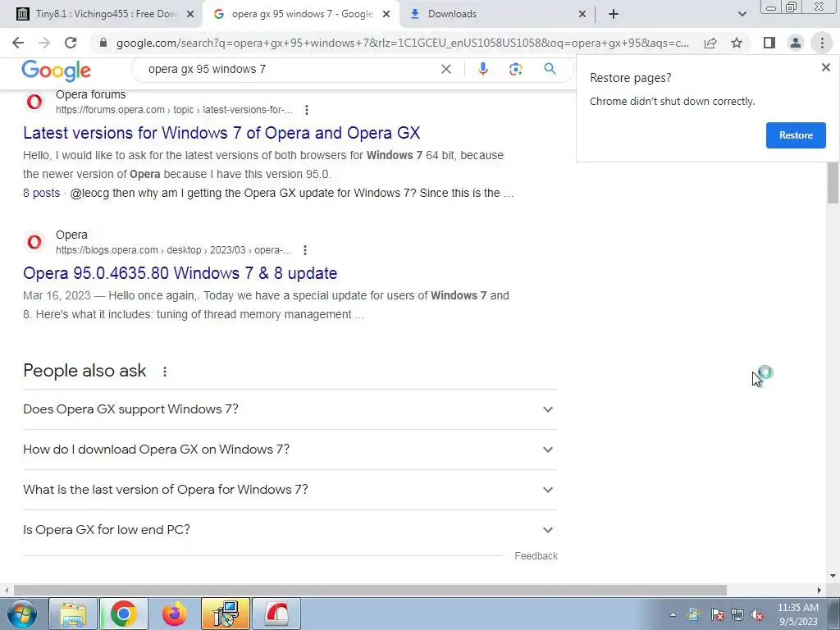Open the network tray icon
Image resolution: width=840 pixels, height=630 pixels.
point(737,614)
